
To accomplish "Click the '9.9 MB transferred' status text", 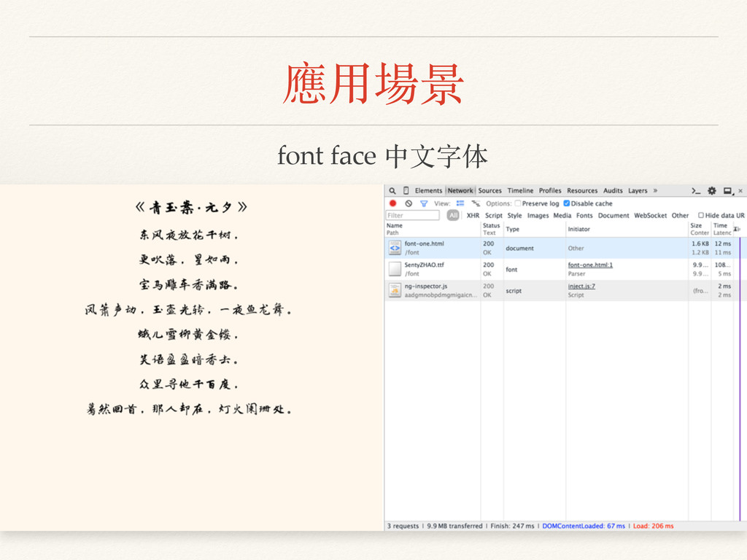I will tap(454, 526).
